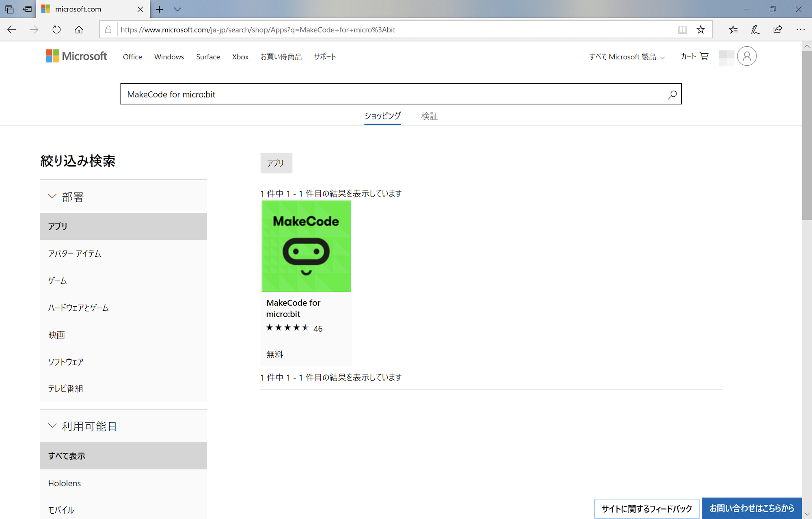
Task: Set these tabs aside
Action: 27,9
